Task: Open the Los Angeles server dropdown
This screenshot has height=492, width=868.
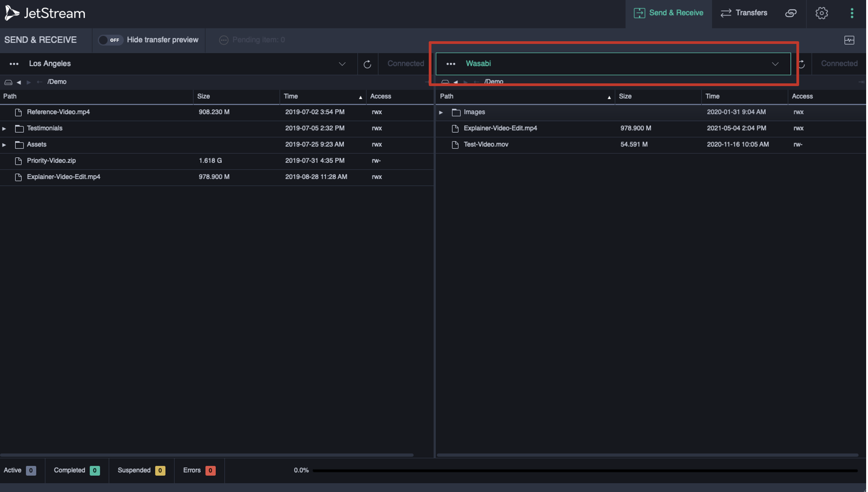Action: 343,64
